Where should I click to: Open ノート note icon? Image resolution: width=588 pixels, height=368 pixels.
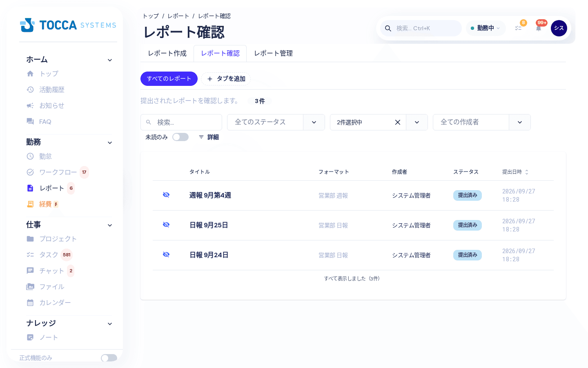point(30,337)
